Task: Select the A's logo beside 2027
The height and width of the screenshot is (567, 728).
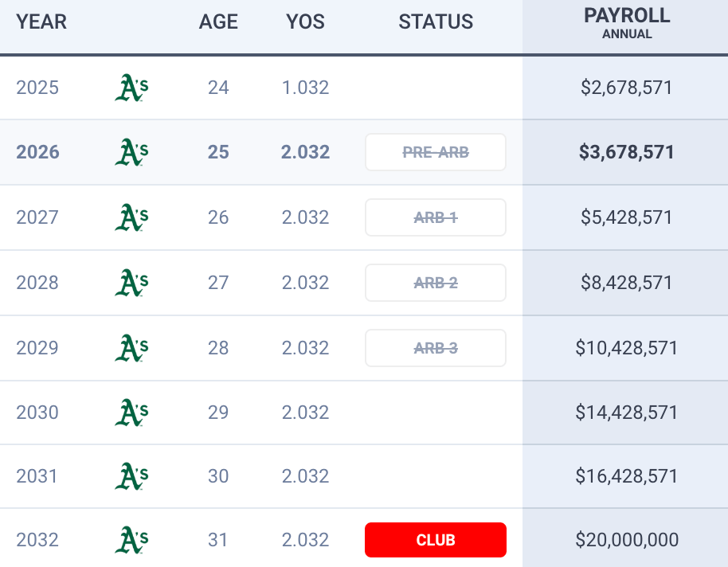Action: coord(131,217)
